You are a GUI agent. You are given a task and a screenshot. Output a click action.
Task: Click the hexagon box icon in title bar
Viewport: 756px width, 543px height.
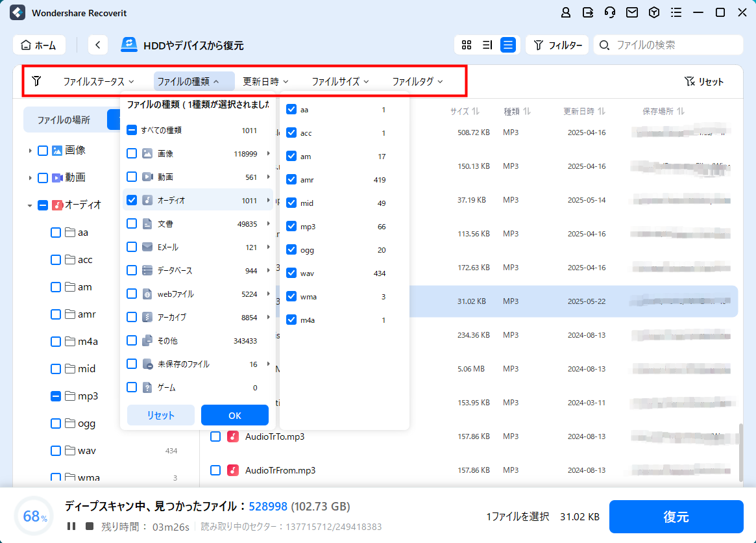click(653, 12)
